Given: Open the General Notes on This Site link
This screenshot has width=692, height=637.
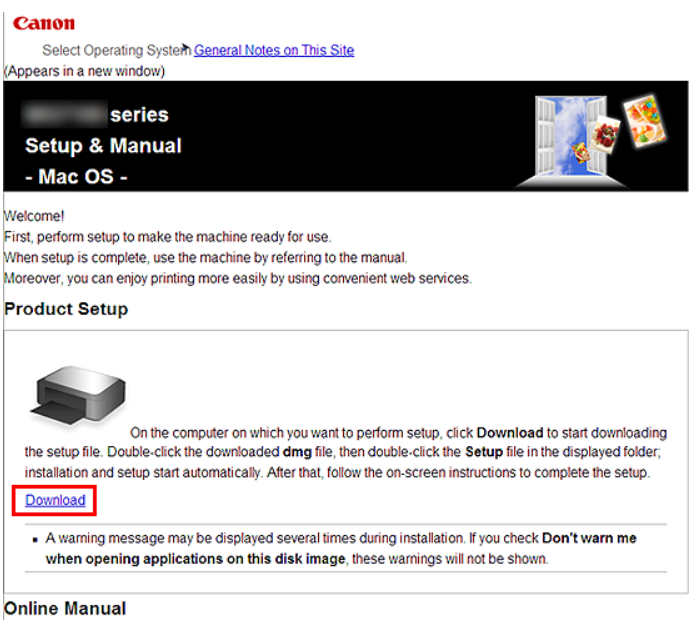Looking at the screenshot, I should click(x=274, y=50).
